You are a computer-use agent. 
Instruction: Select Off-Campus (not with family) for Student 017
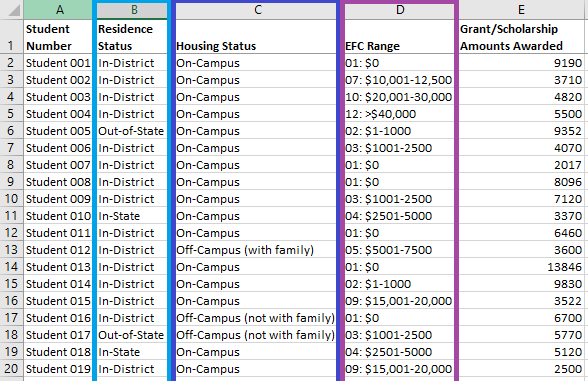[x=256, y=334]
